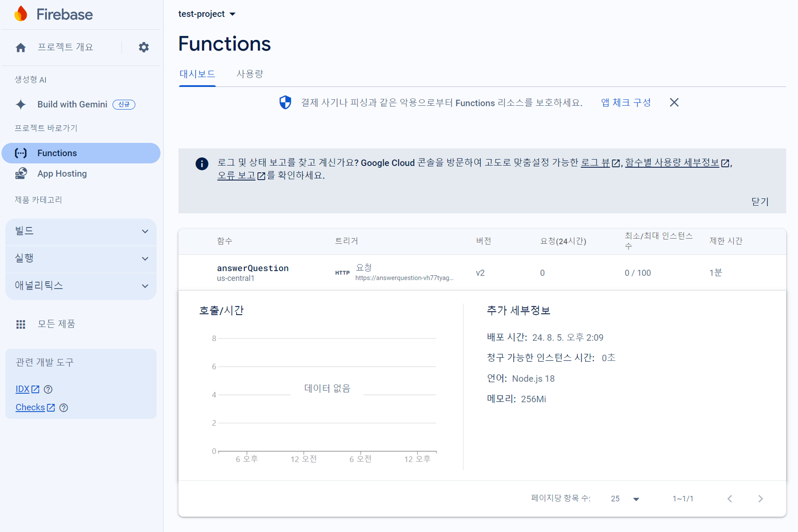
Task: Click the 앱 체크 구성 link
Action: pos(626,102)
